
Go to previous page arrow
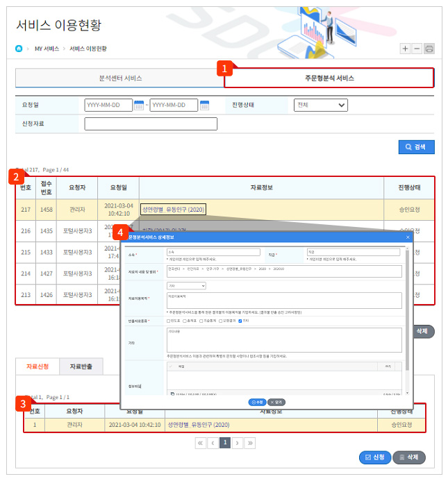pyautogui.click(x=213, y=443)
